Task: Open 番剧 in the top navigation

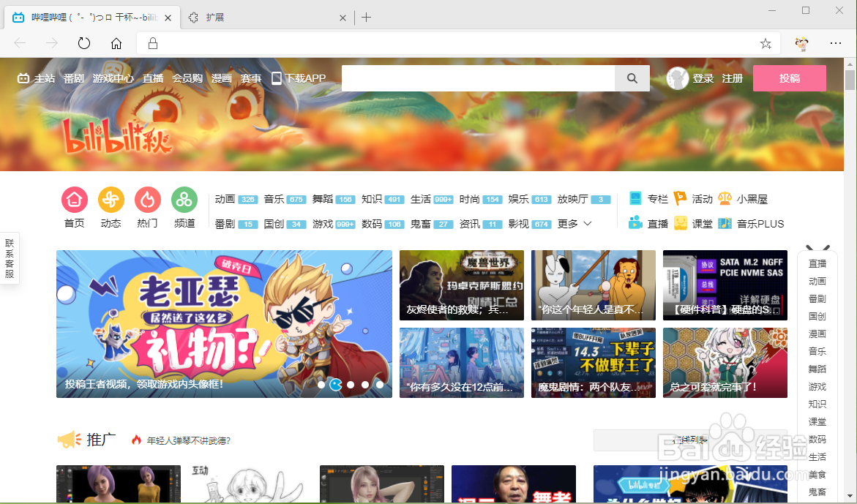Action: point(73,78)
